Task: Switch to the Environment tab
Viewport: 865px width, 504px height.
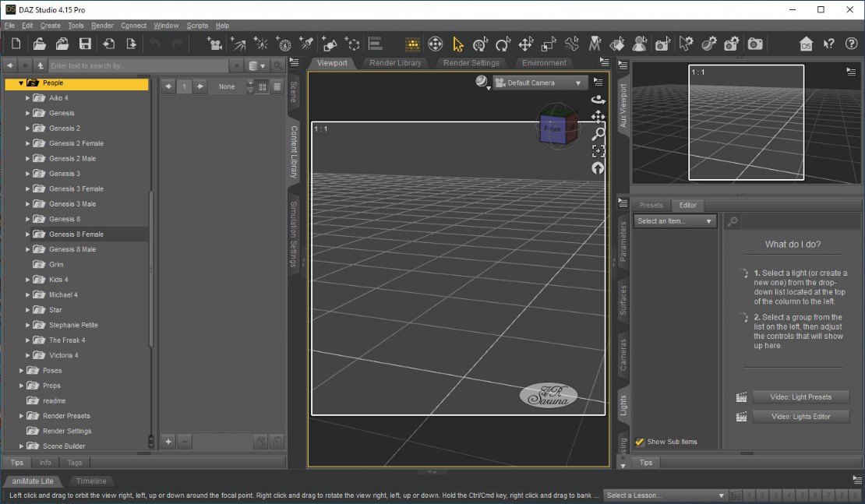Action: pos(544,63)
